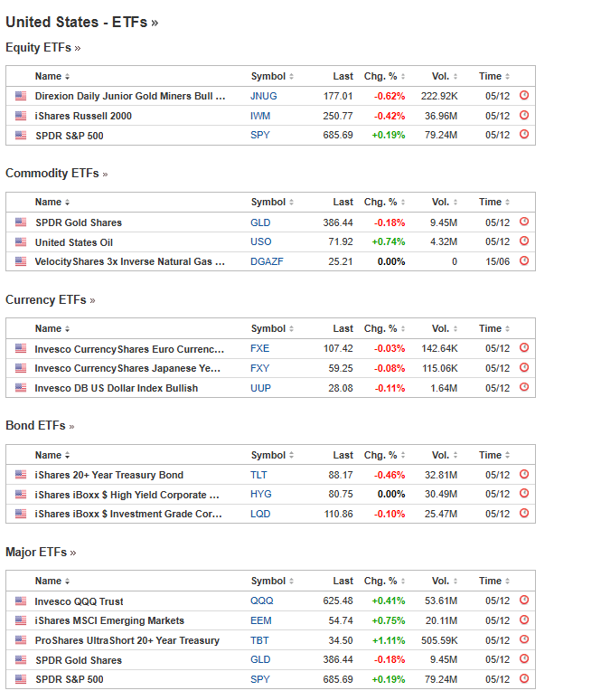Open the Major ETFs section link
601x700 pixels.
(x=40, y=552)
